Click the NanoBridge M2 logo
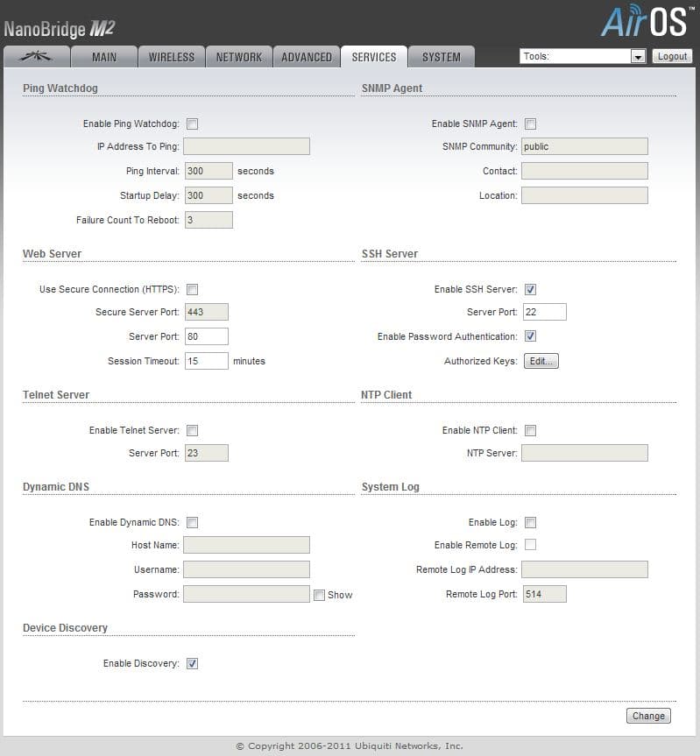This screenshot has height=756, width=700. click(x=60, y=29)
